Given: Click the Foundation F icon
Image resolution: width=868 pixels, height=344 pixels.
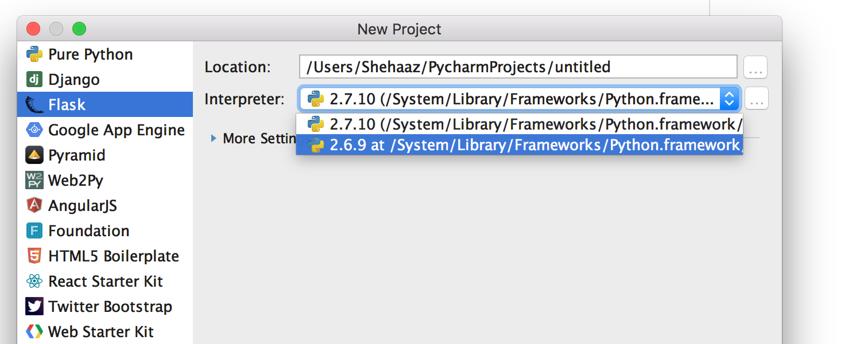Looking at the screenshot, I should coord(34,231).
